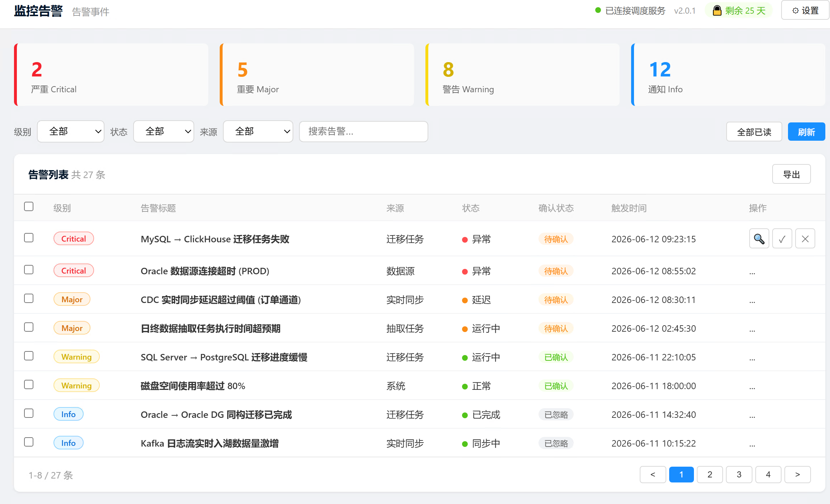
Task: Click 已忽略 badge in the Kafka row
Action: pos(556,443)
